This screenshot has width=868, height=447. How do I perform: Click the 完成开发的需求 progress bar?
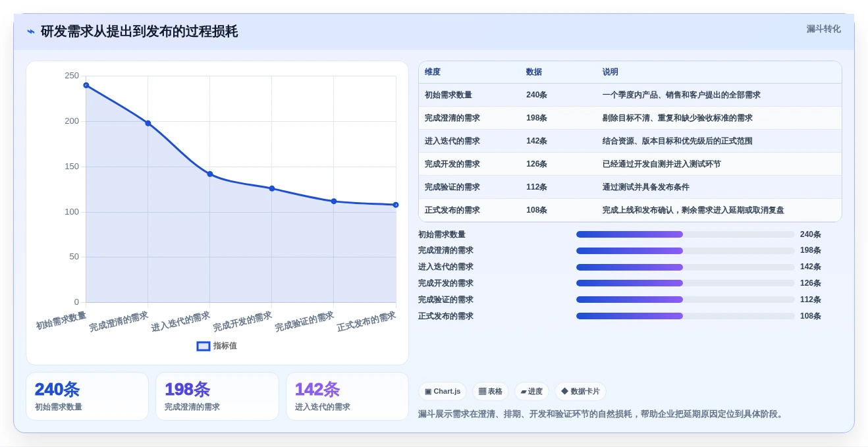click(x=686, y=283)
